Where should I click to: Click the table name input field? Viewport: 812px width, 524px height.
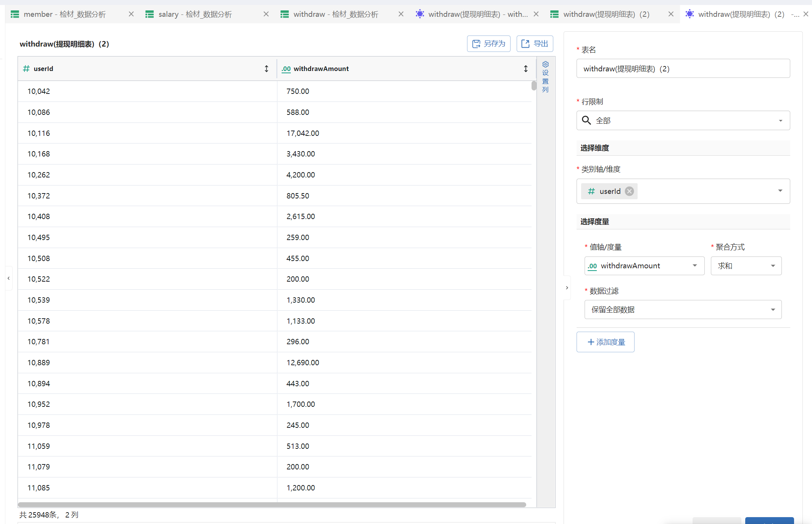pyautogui.click(x=683, y=69)
